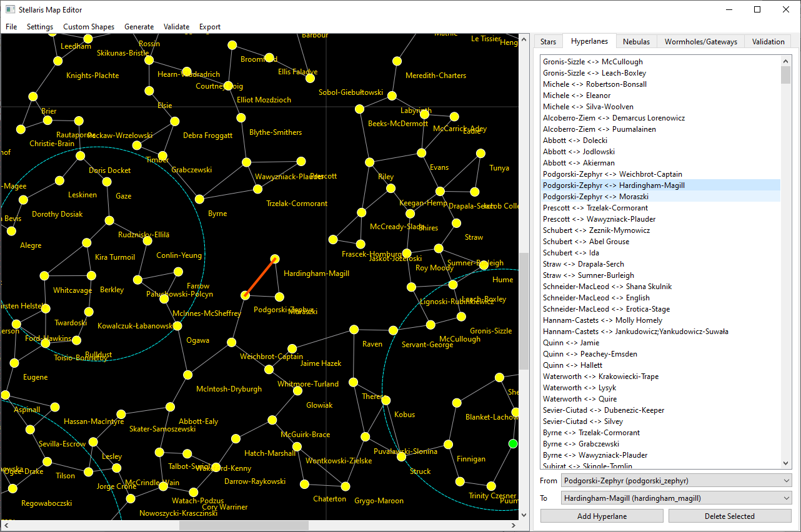Select the Tunya star node

tap(480, 153)
